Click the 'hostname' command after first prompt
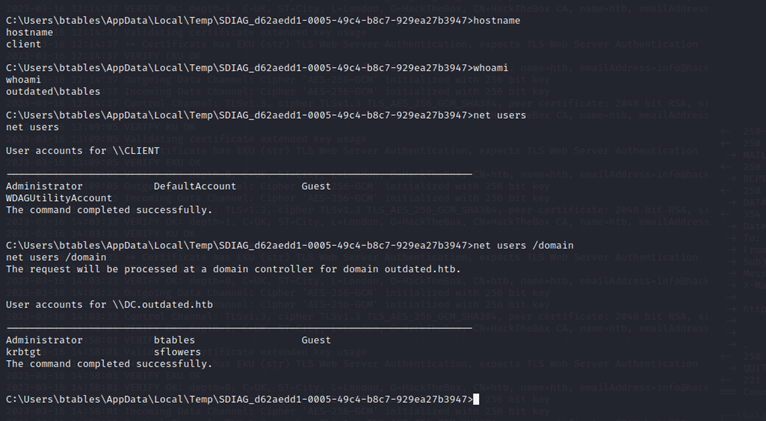766x421 pixels. point(497,21)
